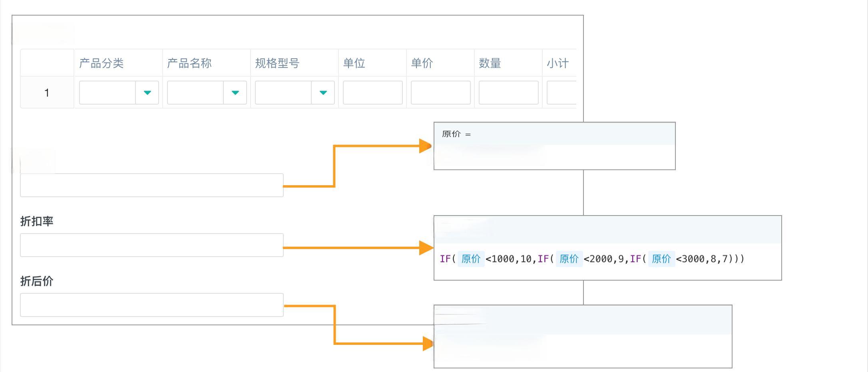The height and width of the screenshot is (372, 868).
Task: Click the 产品分类 column header
Action: (x=101, y=63)
